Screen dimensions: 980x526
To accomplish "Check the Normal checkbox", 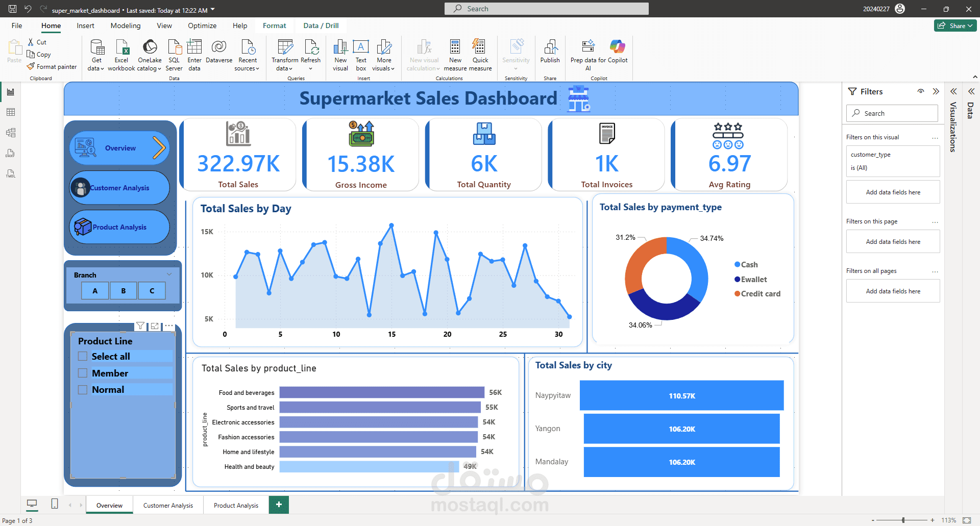I will (83, 390).
